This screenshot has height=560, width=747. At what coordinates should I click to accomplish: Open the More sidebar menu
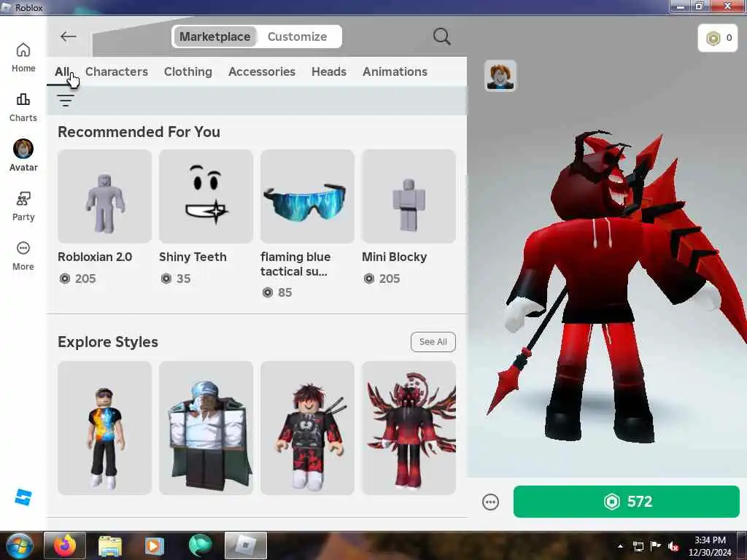[23, 256]
